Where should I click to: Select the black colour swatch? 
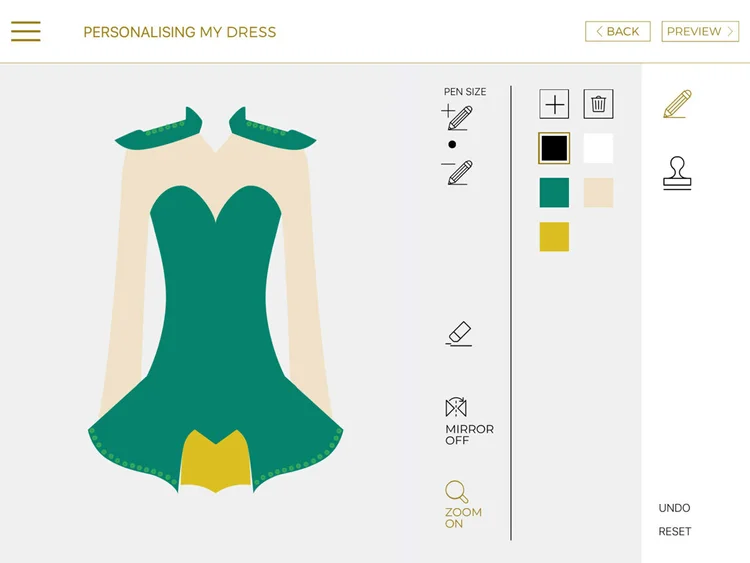[554, 148]
